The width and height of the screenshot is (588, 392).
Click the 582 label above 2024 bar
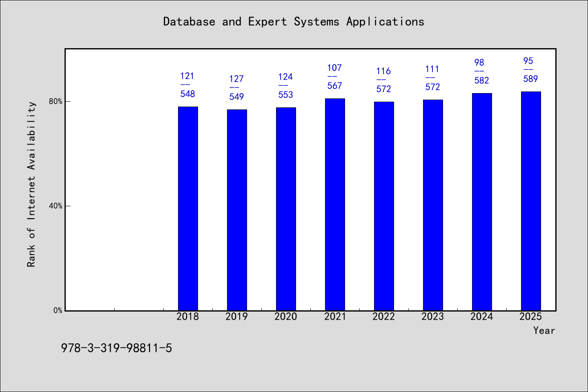482,80
